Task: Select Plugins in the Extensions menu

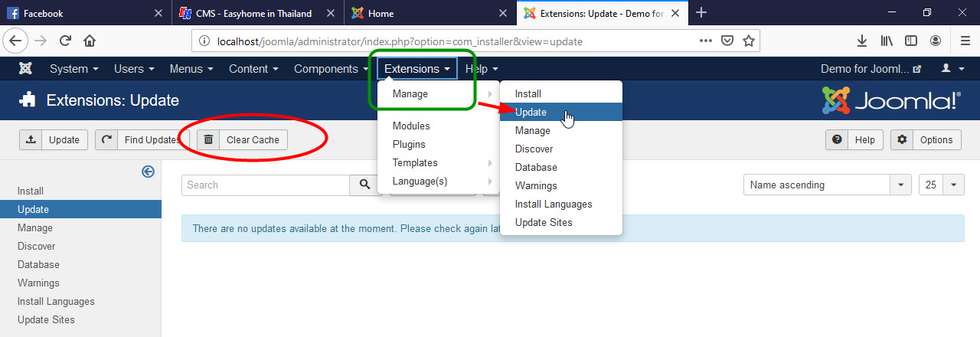Action: pos(438,144)
